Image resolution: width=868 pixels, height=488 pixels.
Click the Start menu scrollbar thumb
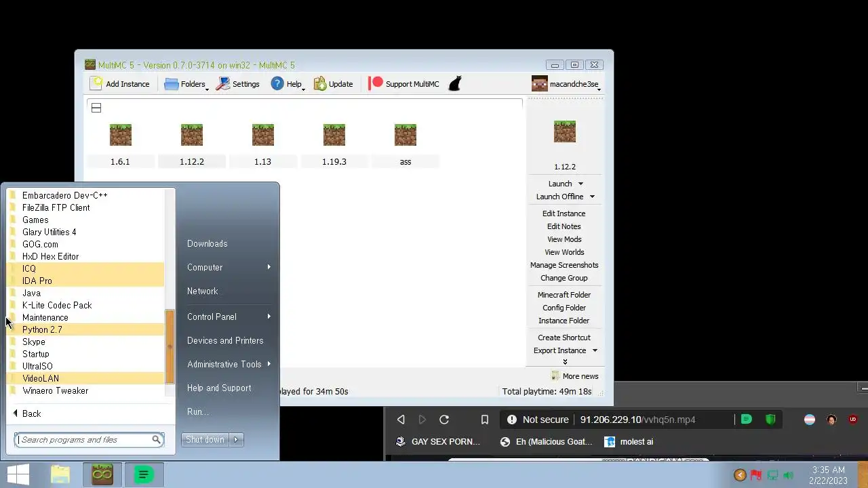point(170,347)
